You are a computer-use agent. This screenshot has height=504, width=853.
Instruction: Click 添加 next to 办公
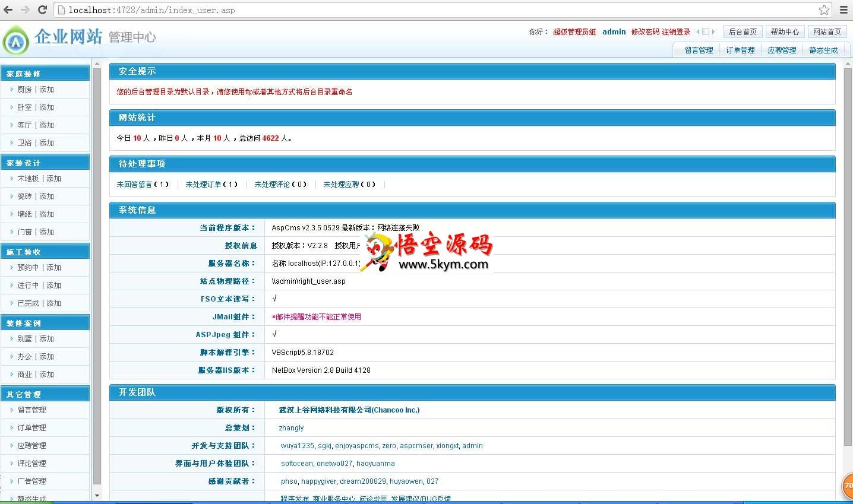click(46, 357)
